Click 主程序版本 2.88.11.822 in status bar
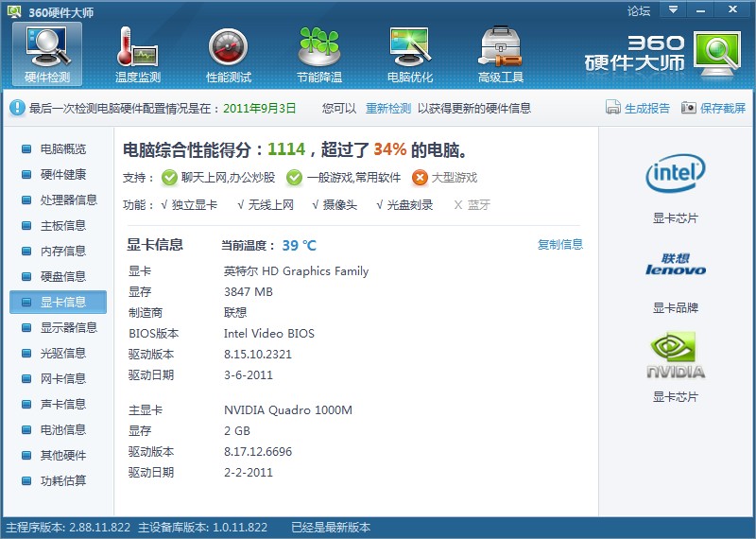This screenshot has width=756, height=539. 68,528
